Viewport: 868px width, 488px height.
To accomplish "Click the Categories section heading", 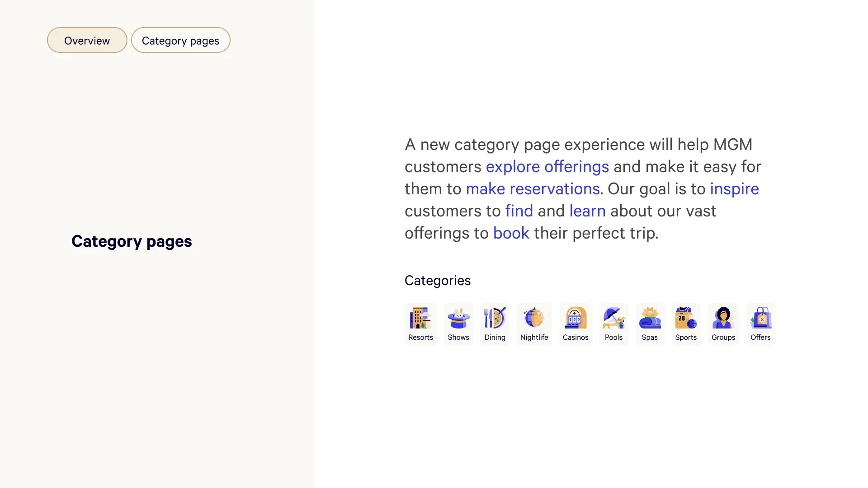I will click(438, 281).
